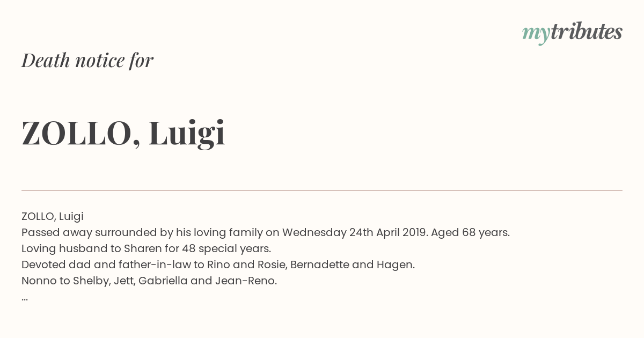Click the horizontal divider line
This screenshot has width=644, height=338.
(x=322, y=190)
